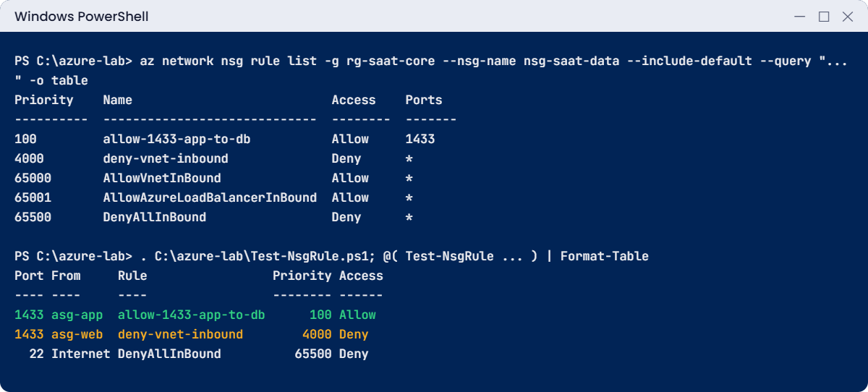Click the orange deny-vnet-inbound result

click(181, 334)
